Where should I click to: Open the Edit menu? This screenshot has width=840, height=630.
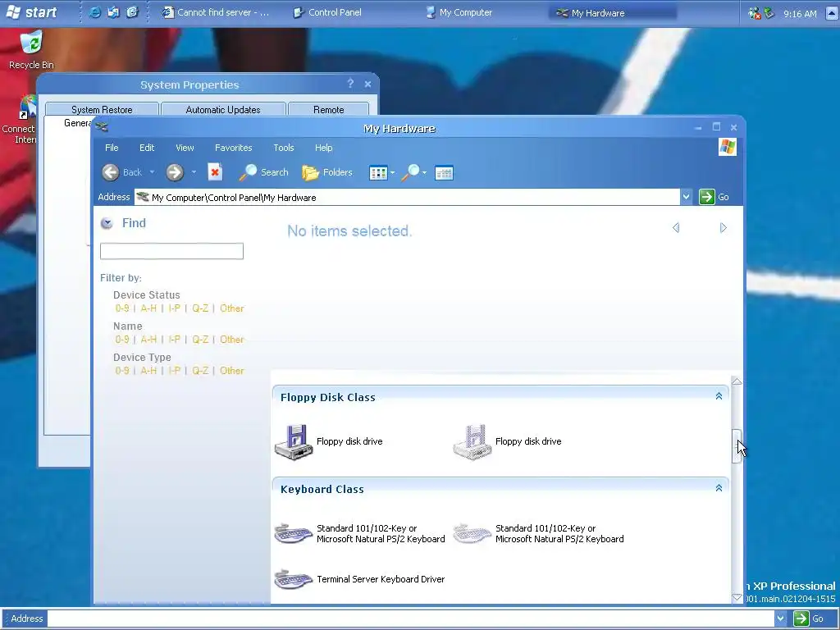click(x=147, y=148)
